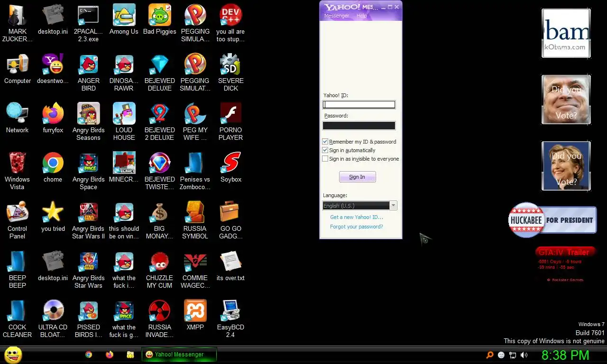The height and width of the screenshot is (364, 607).
Task: Click the Obama gadget thumbnail
Action: tap(566, 33)
